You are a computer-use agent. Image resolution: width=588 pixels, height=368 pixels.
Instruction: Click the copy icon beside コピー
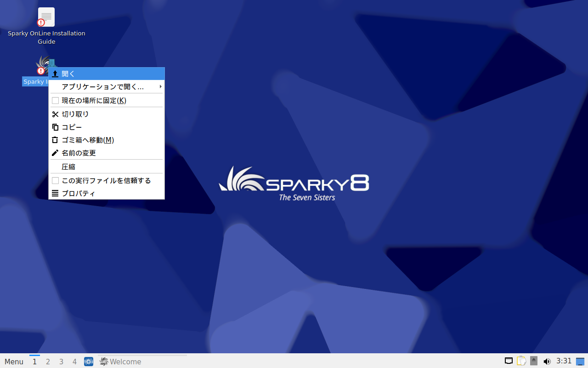tap(55, 127)
